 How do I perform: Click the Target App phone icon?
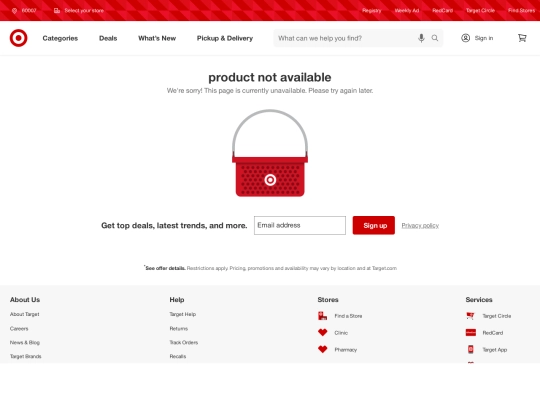tap(470, 349)
